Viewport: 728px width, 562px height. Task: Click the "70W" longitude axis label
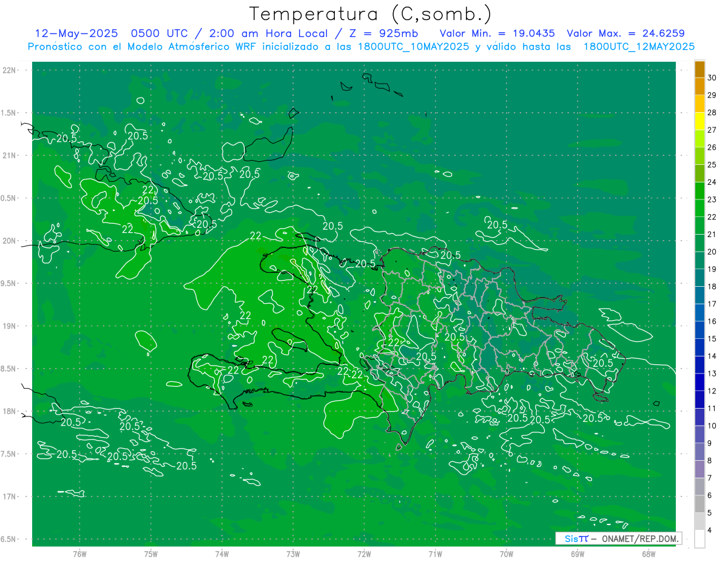(x=507, y=554)
